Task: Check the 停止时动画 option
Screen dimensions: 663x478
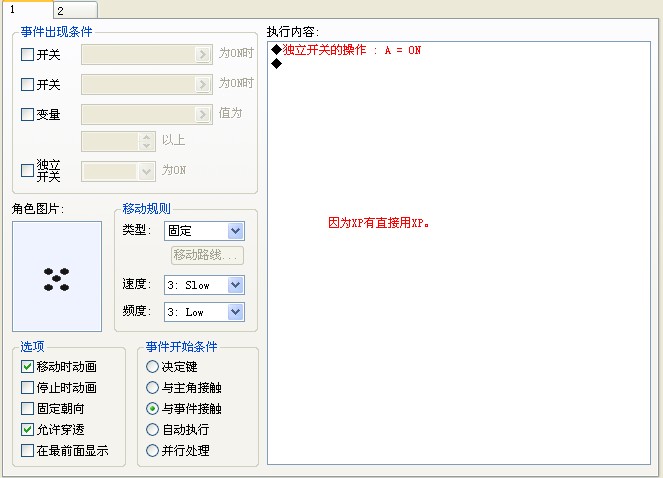Action: [27, 387]
